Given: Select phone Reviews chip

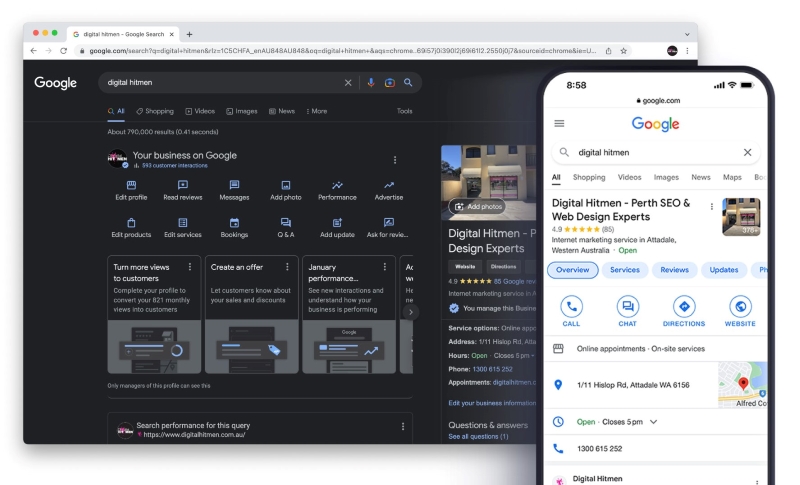Looking at the screenshot, I should pos(674,270).
